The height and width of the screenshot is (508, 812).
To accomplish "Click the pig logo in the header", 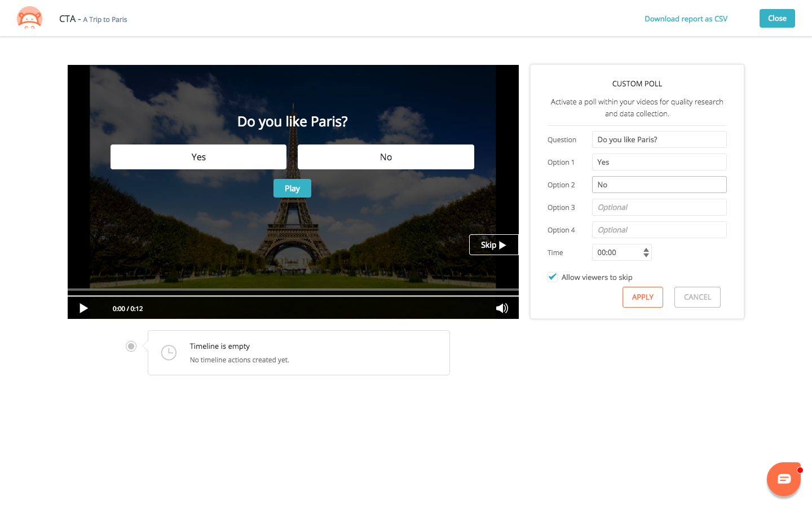I will pyautogui.click(x=29, y=18).
